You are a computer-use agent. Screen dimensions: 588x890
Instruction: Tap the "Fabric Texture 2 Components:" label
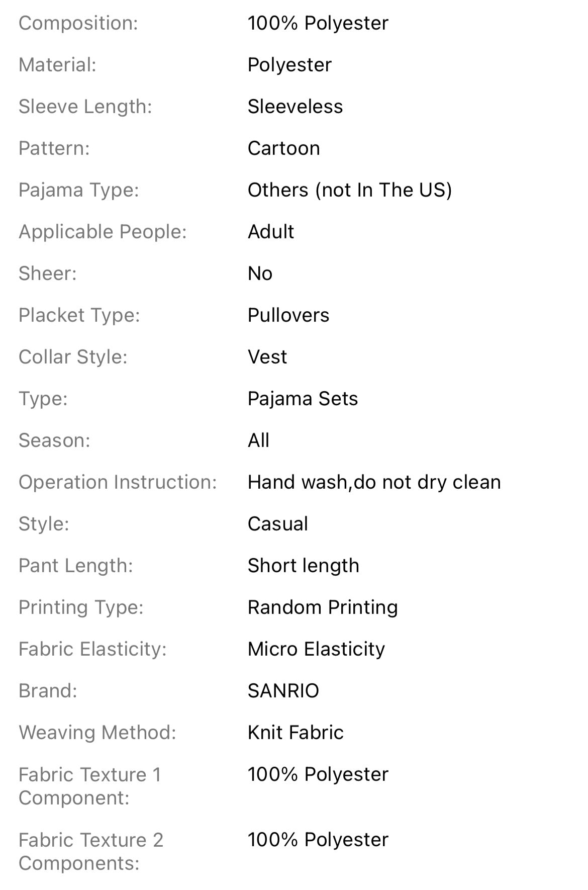[90, 851]
